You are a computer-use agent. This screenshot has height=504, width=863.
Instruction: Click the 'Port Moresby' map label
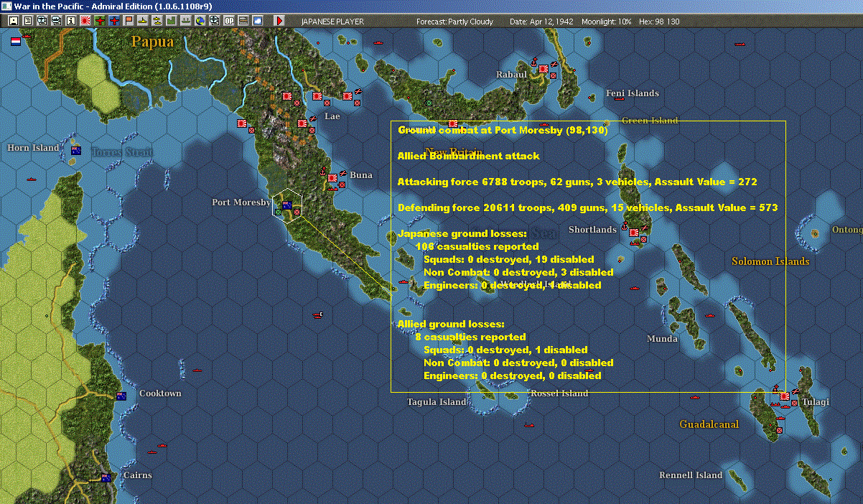tap(241, 202)
